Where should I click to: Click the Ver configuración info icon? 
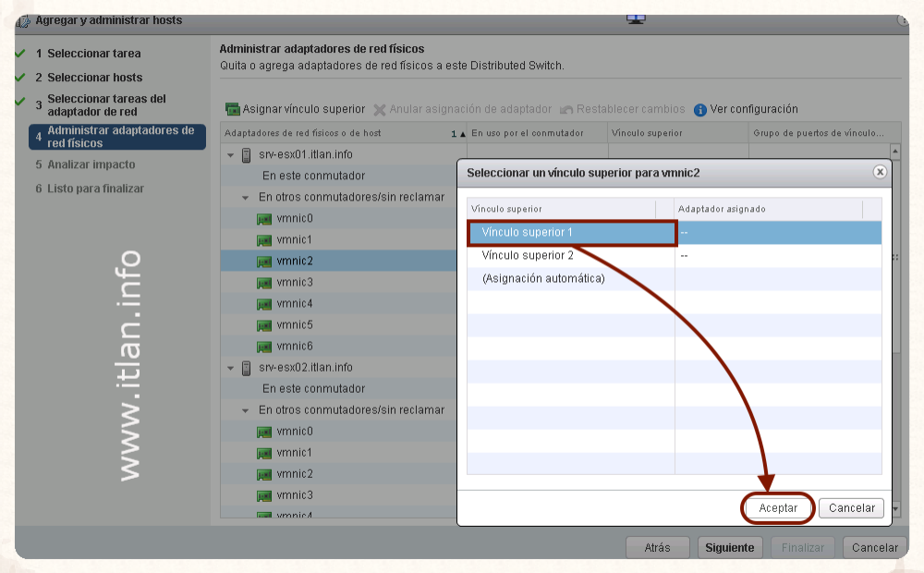click(700, 110)
